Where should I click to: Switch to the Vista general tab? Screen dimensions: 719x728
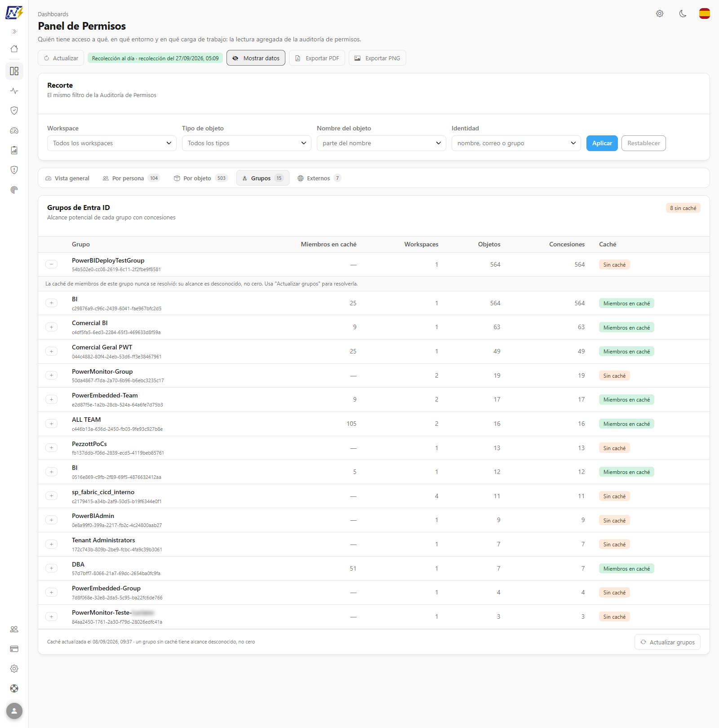click(x=67, y=178)
